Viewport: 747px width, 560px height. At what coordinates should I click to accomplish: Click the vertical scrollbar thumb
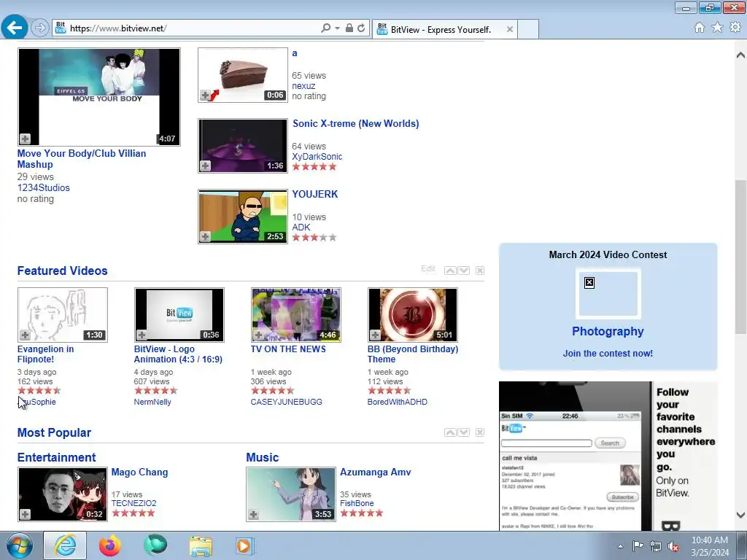740,257
